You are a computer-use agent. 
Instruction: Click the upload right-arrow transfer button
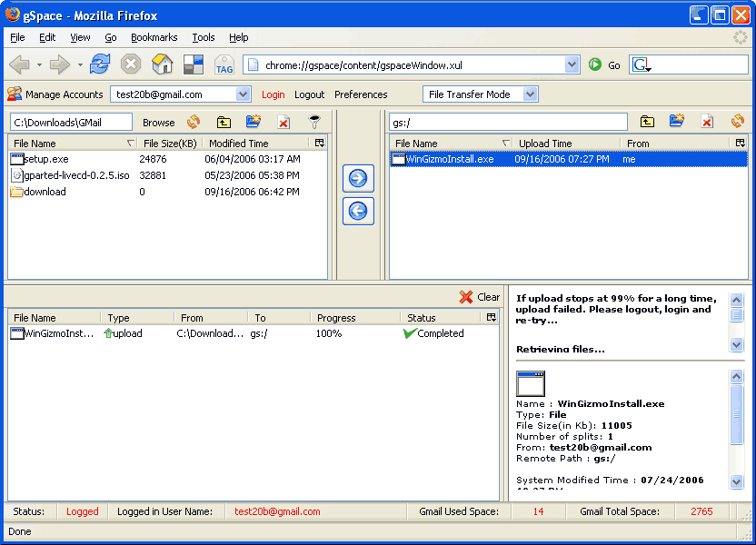point(358,178)
